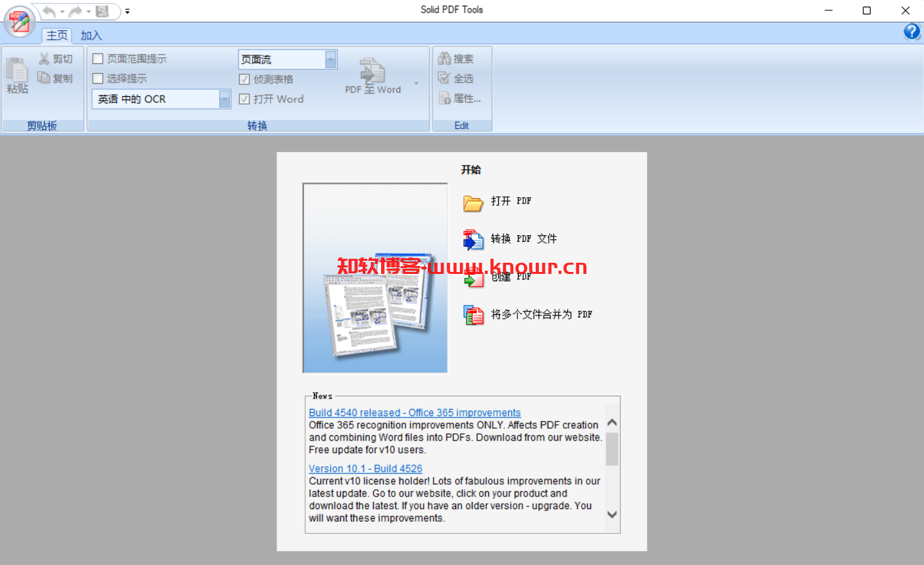Click the 属性... properties icon
The height and width of the screenshot is (565, 924).
pos(445,98)
